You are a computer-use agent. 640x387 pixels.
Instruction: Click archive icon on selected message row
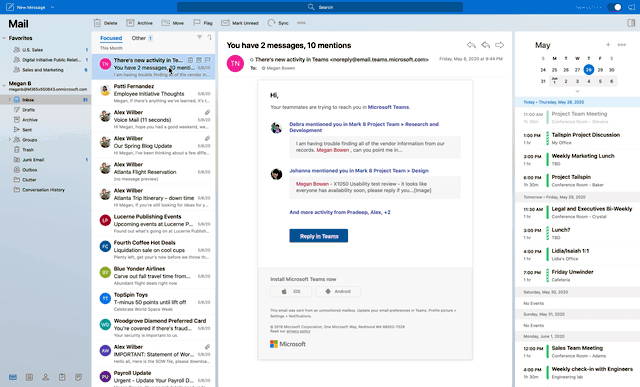tap(199, 60)
